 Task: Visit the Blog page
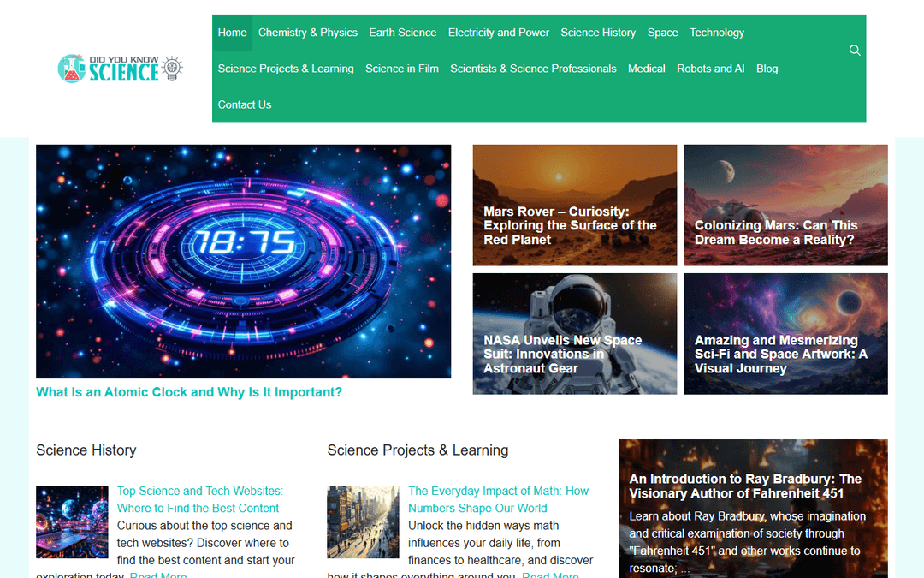pos(767,69)
